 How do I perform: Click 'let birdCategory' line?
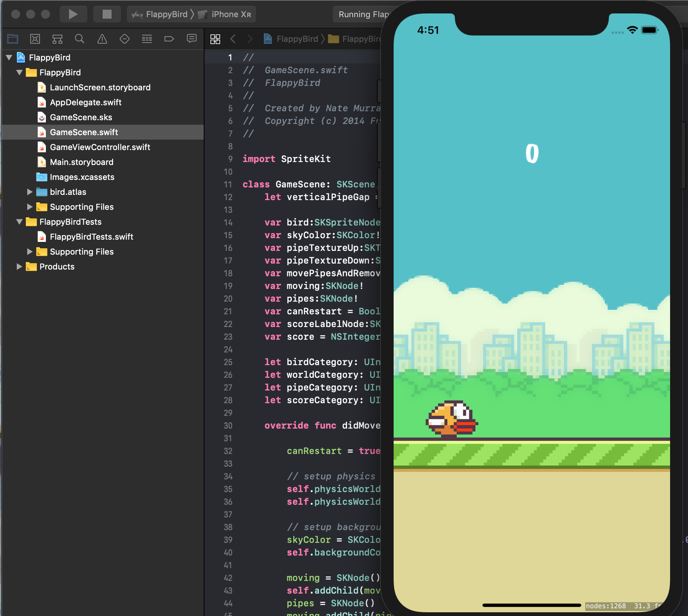coord(322,362)
